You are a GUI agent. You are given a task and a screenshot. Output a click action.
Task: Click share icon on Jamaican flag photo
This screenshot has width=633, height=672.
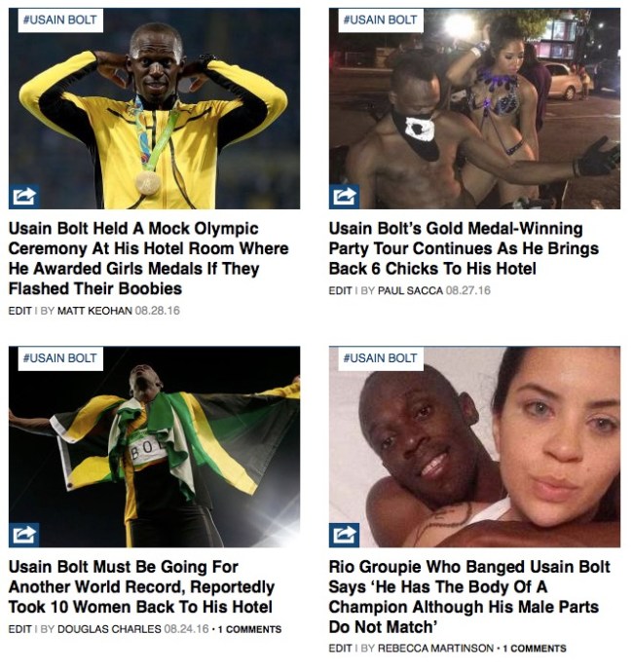[x=24, y=535]
